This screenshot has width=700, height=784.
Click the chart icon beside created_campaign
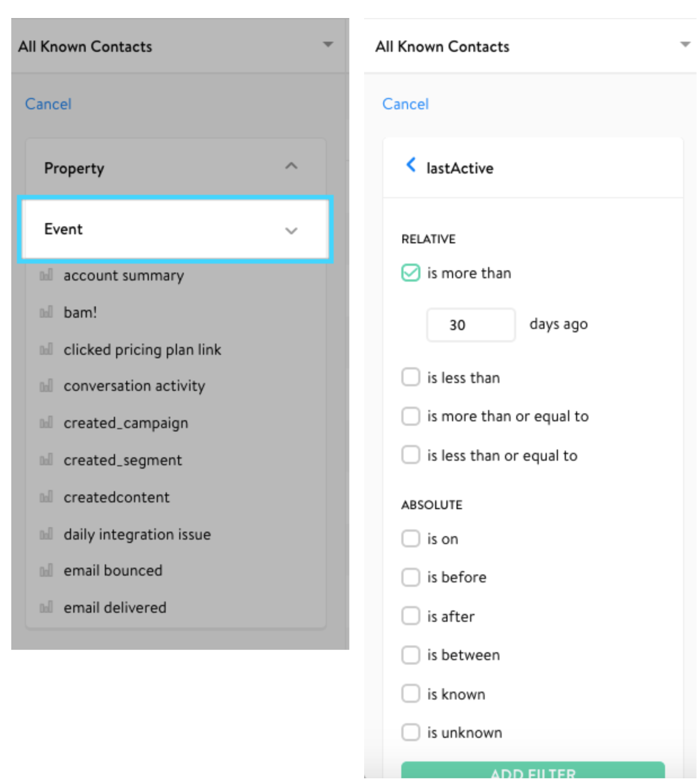coord(46,422)
